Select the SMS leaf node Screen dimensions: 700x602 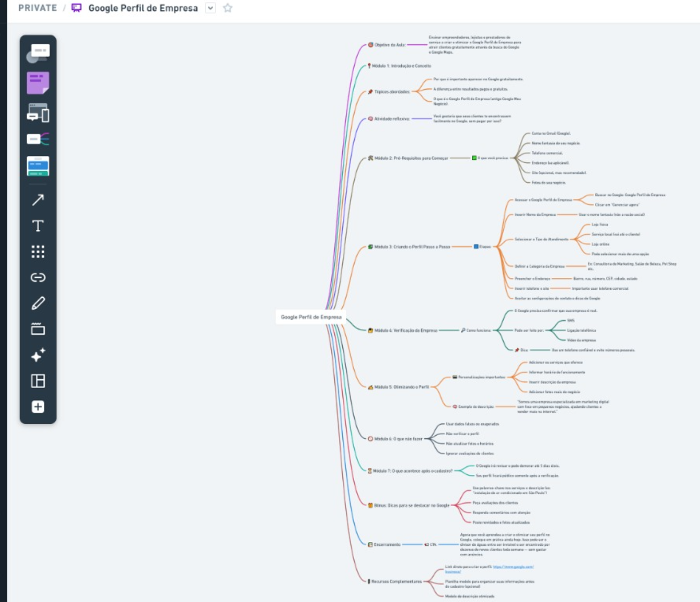(x=571, y=321)
